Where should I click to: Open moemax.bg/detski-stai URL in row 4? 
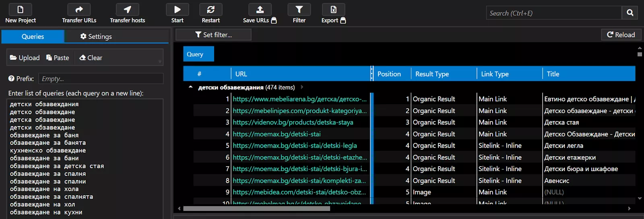coord(277,134)
